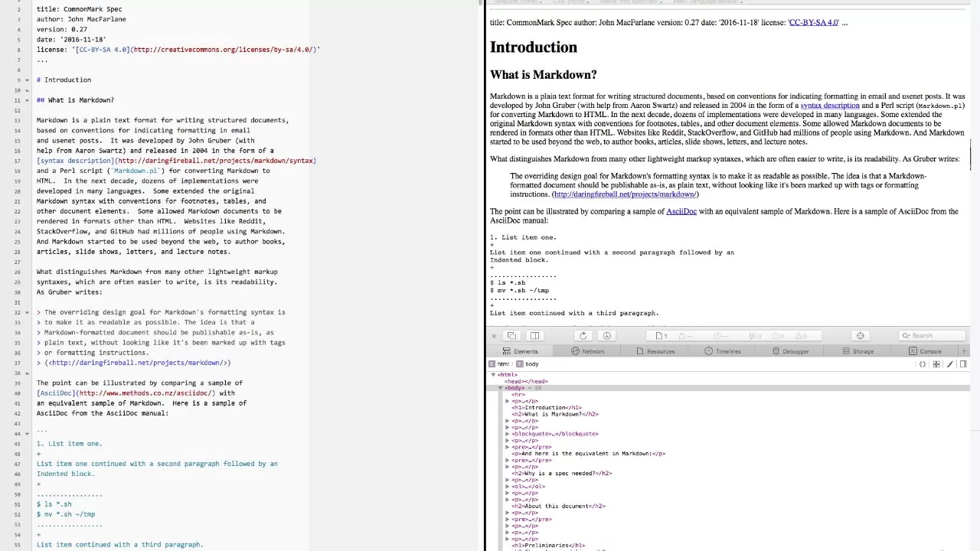Click the syntax description URL in editor
The width and height of the screenshot is (980, 551).
coord(216,161)
